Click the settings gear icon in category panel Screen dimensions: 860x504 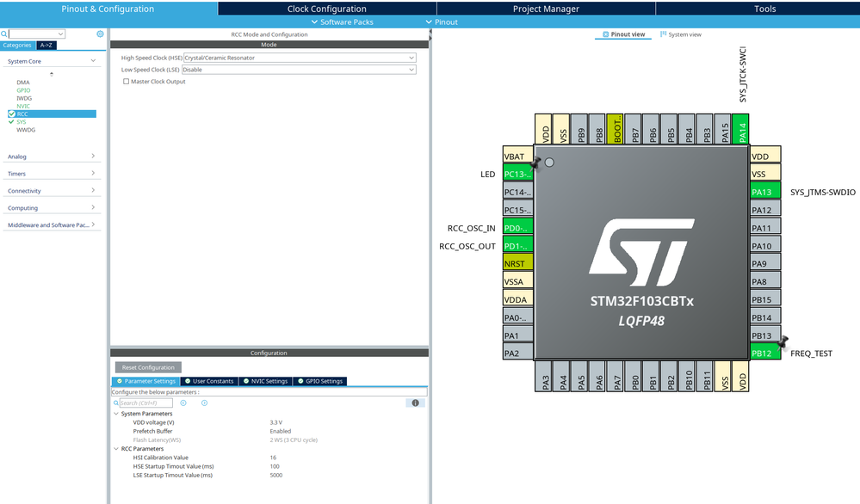click(x=100, y=34)
